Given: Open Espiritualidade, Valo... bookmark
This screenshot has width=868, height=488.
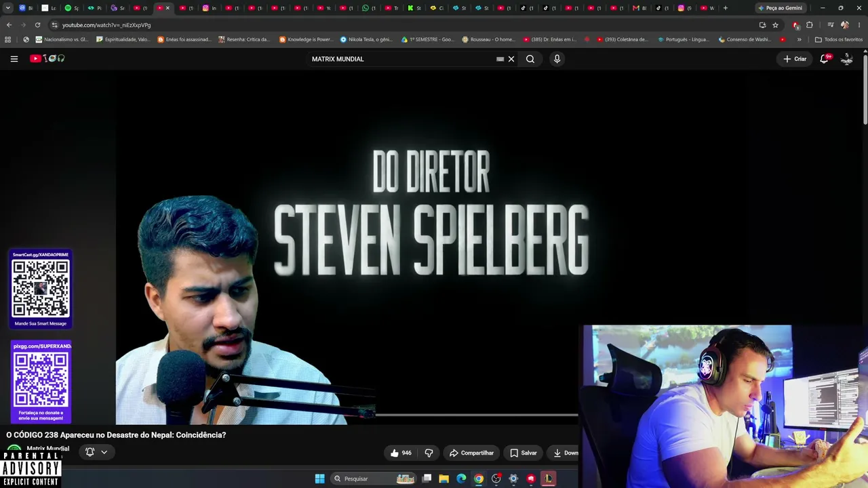Looking at the screenshot, I should tap(123, 39).
